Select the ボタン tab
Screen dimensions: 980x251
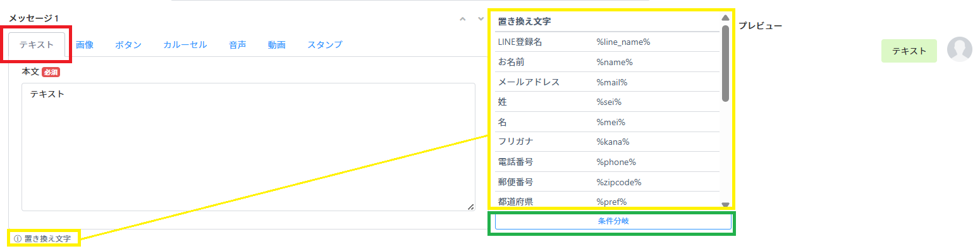coord(128,45)
